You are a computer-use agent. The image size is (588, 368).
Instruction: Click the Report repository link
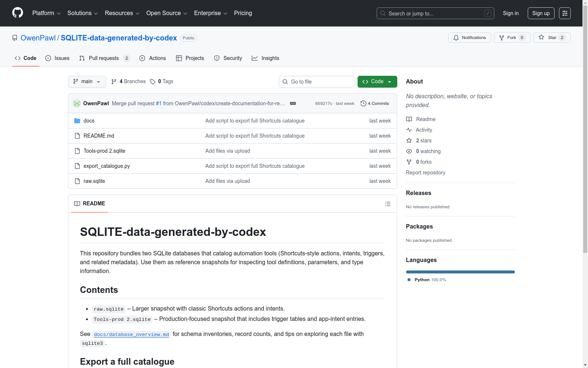point(426,173)
